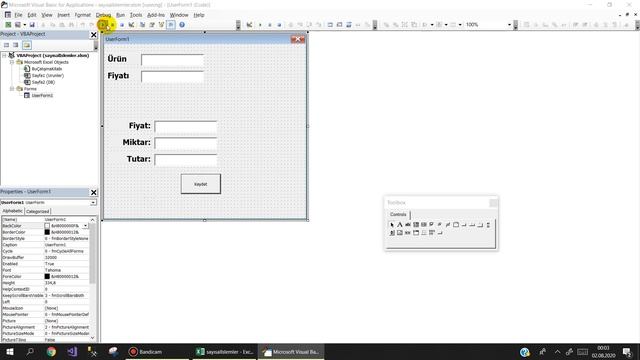
Task: Collapse the Forms folder node
Action: point(12,89)
